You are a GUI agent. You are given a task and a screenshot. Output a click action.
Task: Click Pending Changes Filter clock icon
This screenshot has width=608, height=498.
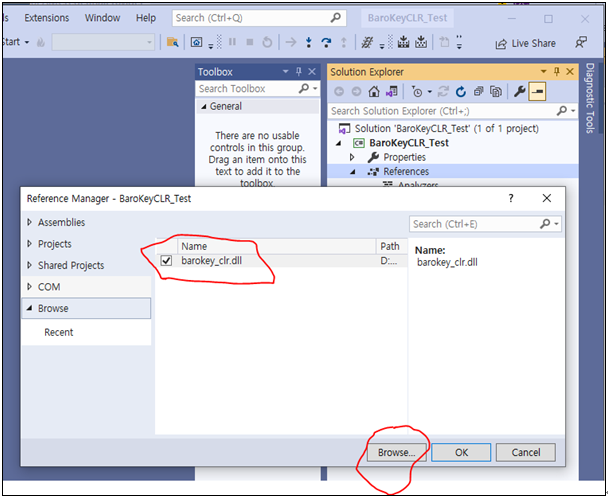[417, 92]
